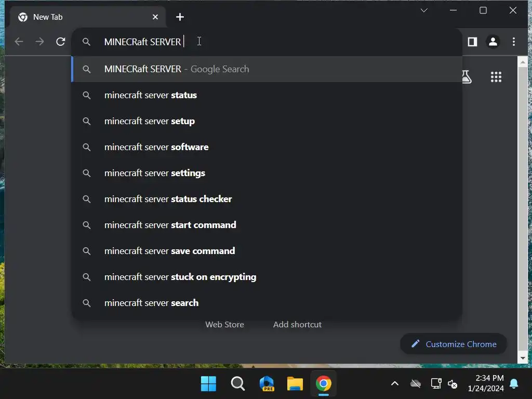This screenshot has width=532, height=399.
Task: Close the New Tab tab
Action: tap(155, 17)
